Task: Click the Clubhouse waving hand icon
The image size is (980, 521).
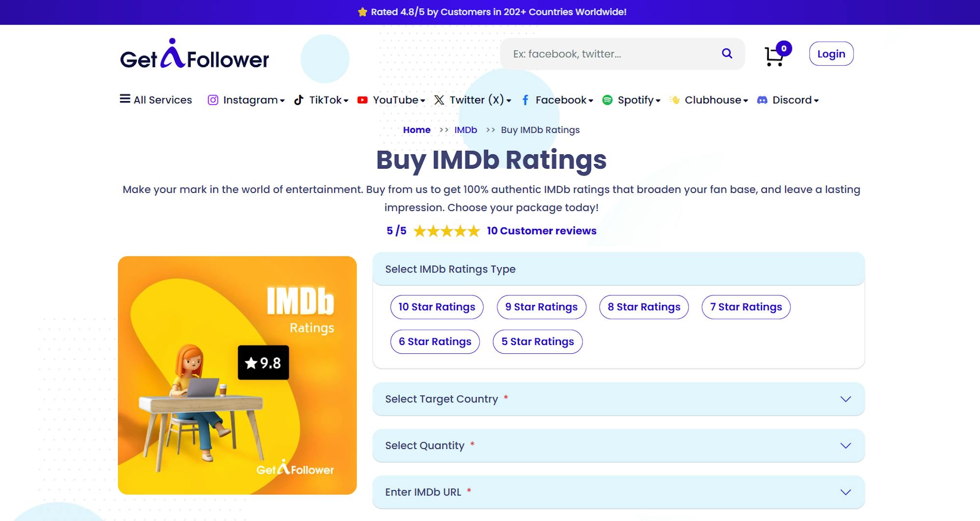Action: [675, 100]
